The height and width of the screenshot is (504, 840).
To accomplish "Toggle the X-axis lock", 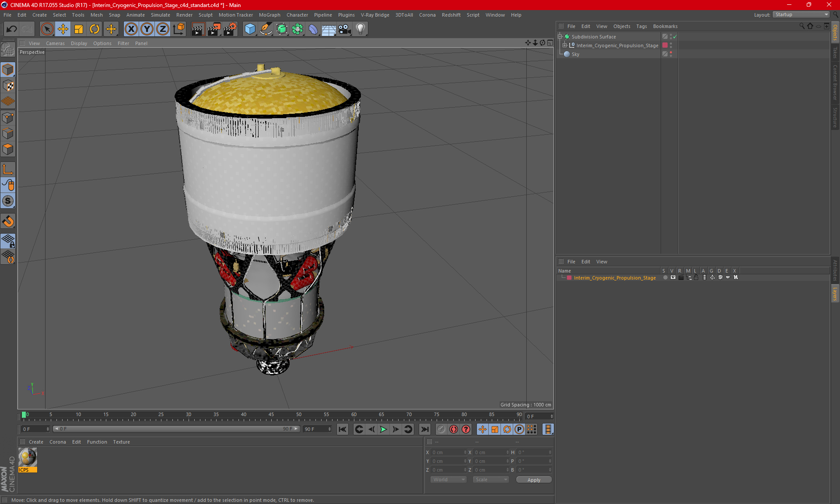I will (131, 29).
